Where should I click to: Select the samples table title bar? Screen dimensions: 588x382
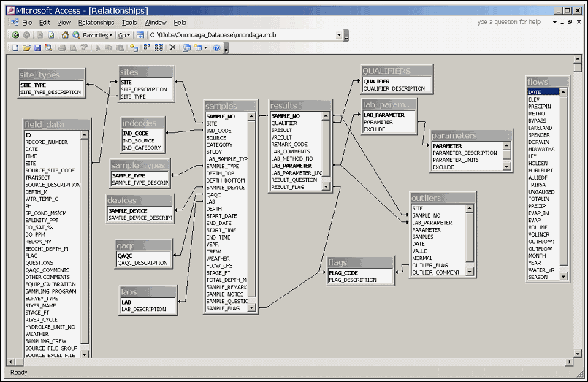pos(230,106)
